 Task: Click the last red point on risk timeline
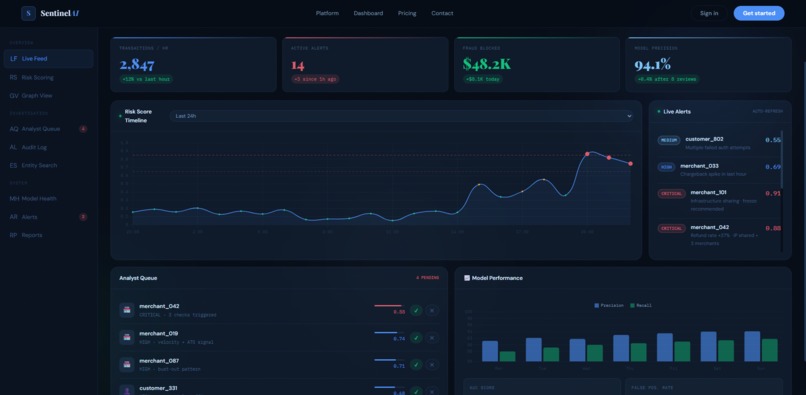[x=630, y=164]
